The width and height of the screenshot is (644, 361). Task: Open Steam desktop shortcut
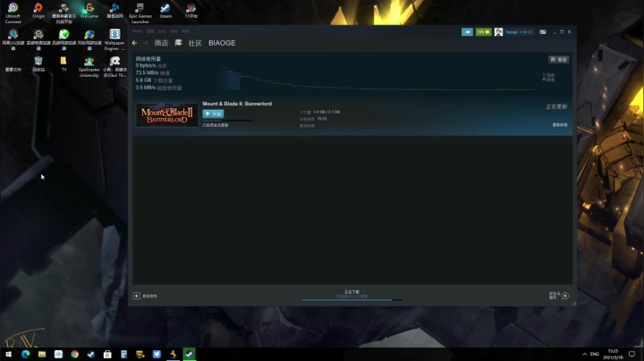165,11
